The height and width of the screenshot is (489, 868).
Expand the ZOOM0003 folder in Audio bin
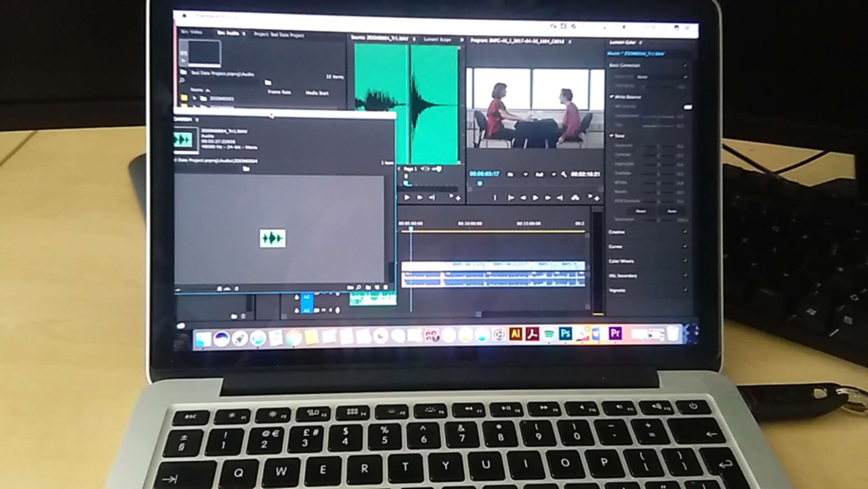click(x=194, y=98)
